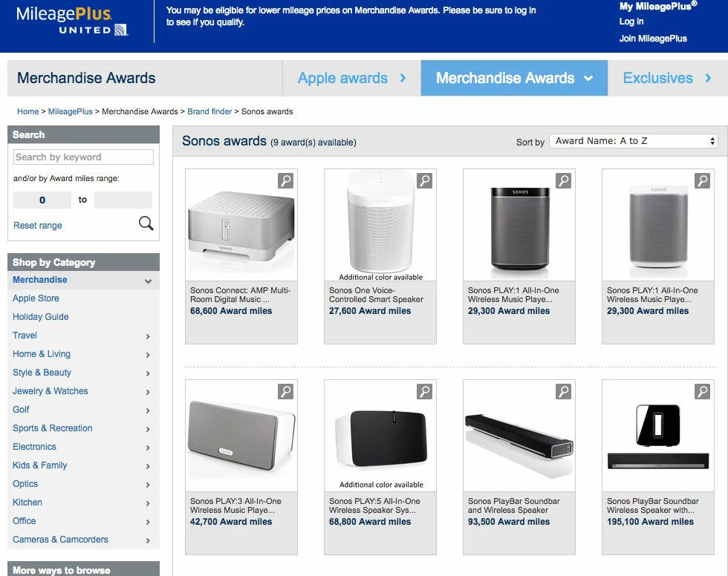
Task: Zoom icon on black Sonos PLAY:1 product
Action: click(x=563, y=180)
